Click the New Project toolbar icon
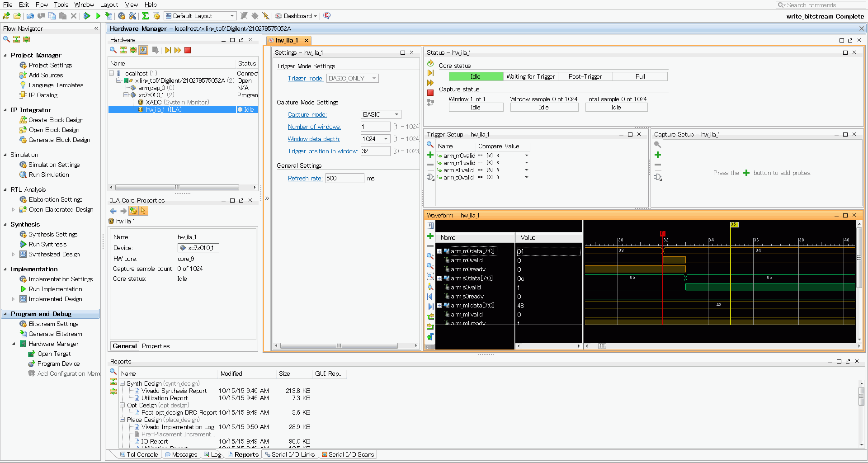 6,16
